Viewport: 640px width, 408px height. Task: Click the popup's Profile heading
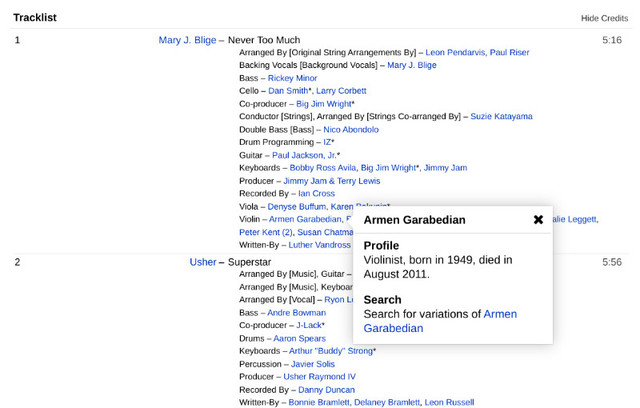[x=381, y=246]
